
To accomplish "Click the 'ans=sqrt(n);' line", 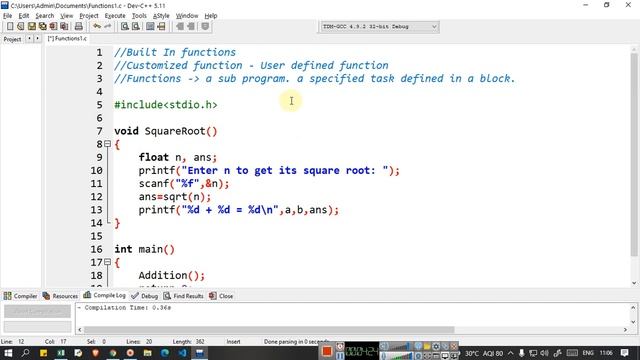I will pos(175,196).
